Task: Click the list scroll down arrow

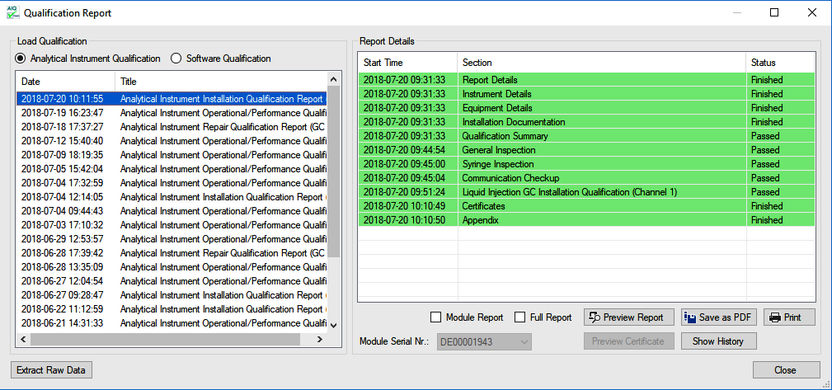Action: pyautogui.click(x=334, y=325)
